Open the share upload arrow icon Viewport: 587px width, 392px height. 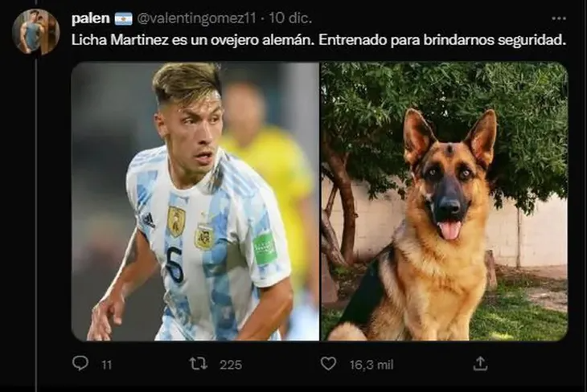[480, 363]
